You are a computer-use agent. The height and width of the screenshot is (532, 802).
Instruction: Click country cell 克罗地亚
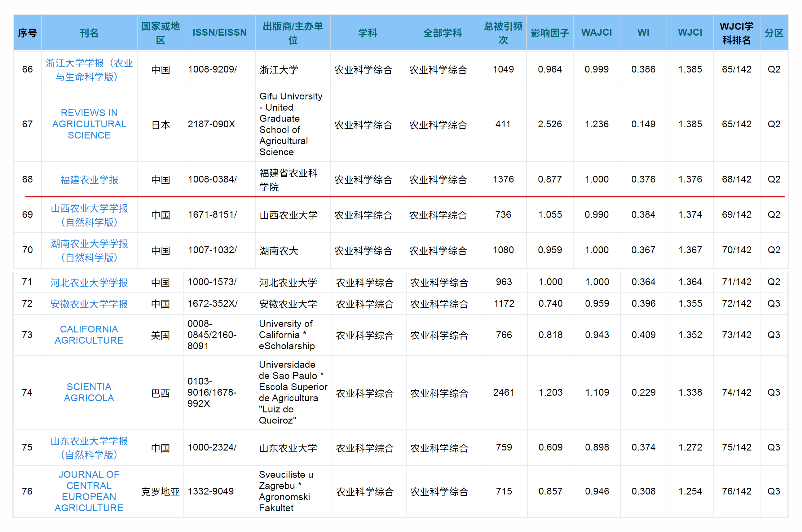[x=160, y=492]
